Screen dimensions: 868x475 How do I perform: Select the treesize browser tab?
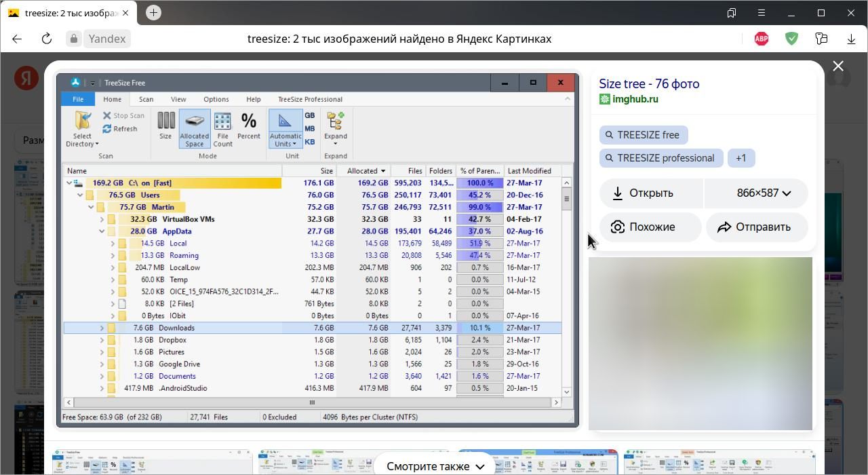tap(67, 13)
